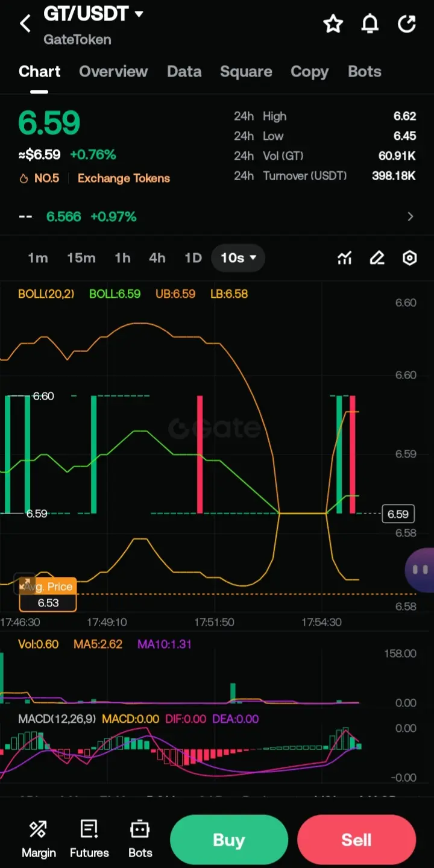
Task: Open the drawing pencil tool
Action: click(377, 258)
